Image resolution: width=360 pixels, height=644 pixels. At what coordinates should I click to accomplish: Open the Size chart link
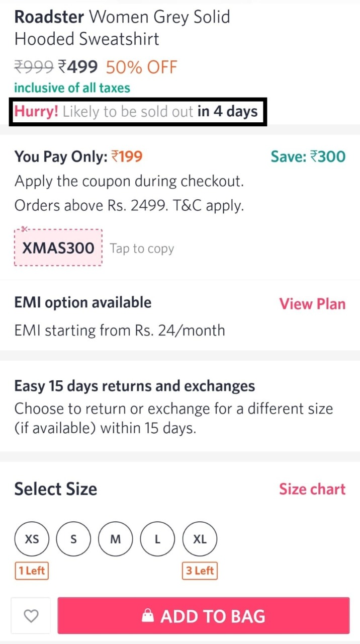click(312, 489)
